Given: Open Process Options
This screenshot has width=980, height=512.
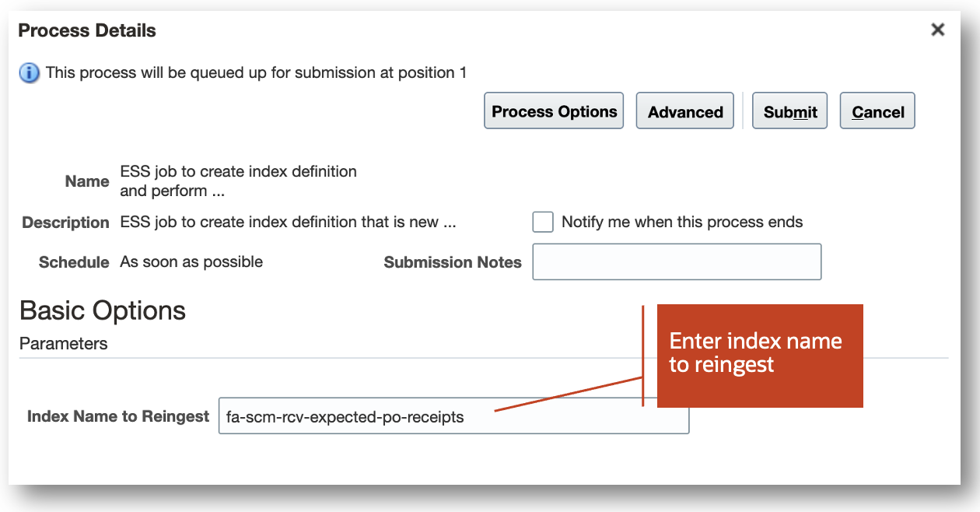Looking at the screenshot, I should pyautogui.click(x=554, y=111).
